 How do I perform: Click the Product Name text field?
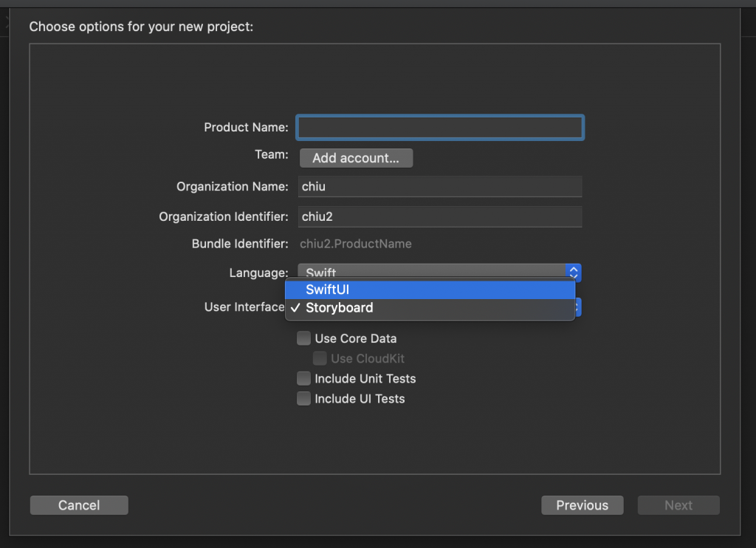(440, 128)
